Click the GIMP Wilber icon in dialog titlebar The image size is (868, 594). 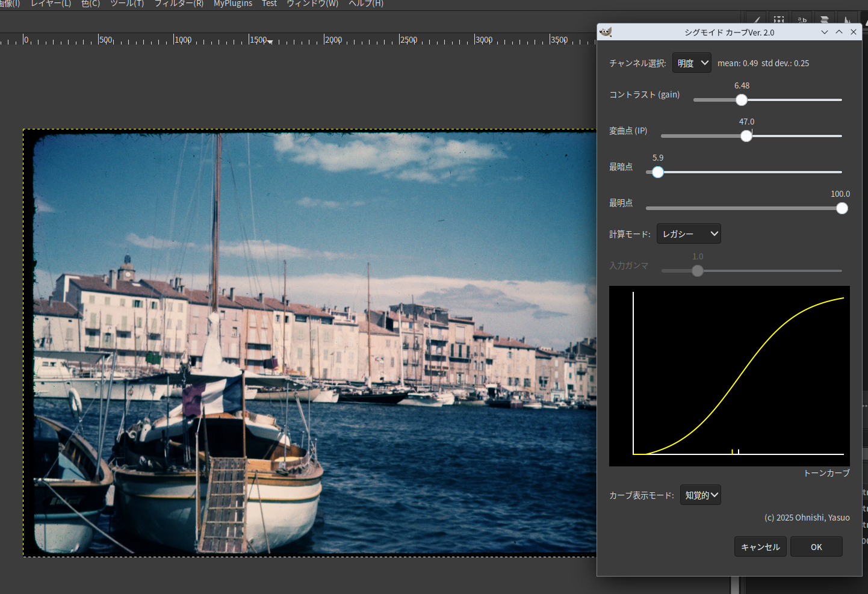[x=606, y=32]
